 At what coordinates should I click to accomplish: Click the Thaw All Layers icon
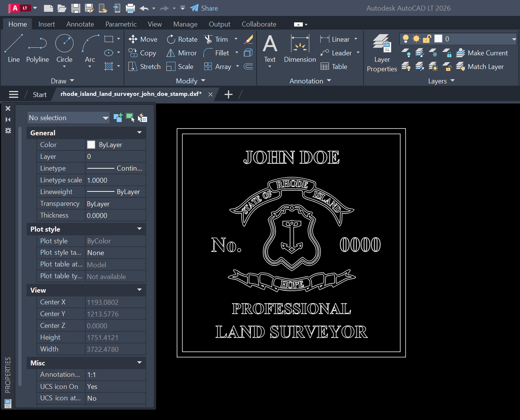point(433,66)
